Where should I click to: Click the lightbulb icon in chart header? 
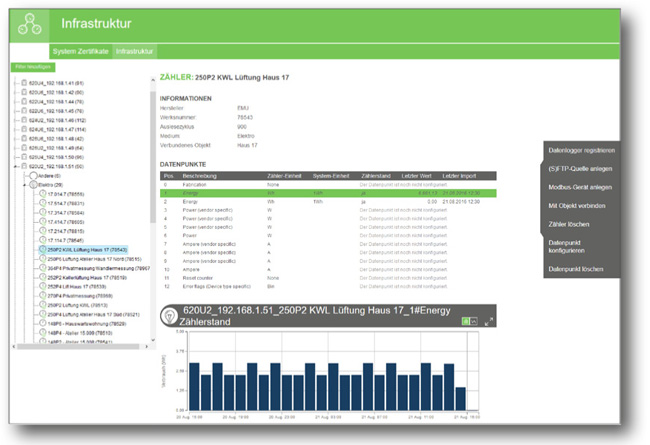pyautogui.click(x=171, y=316)
